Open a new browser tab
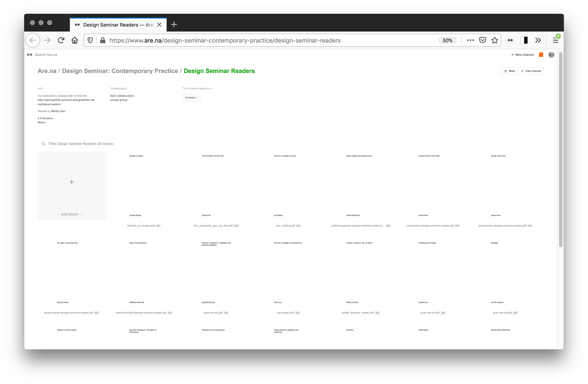Screen dimensions: 588x384 tap(174, 24)
